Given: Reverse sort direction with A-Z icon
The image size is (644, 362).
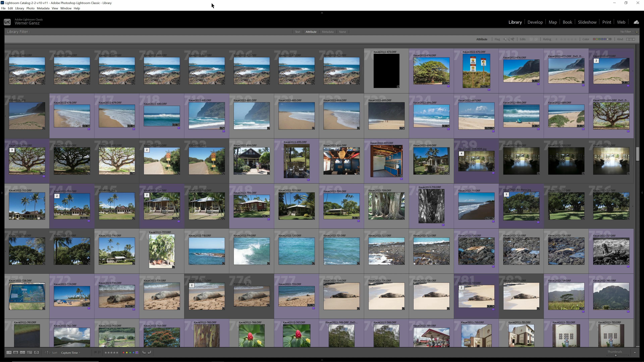Looking at the screenshot, I should pos(47,352).
